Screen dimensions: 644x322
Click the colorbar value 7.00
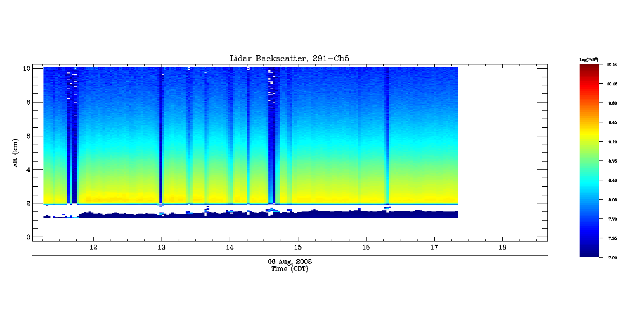[612, 258]
